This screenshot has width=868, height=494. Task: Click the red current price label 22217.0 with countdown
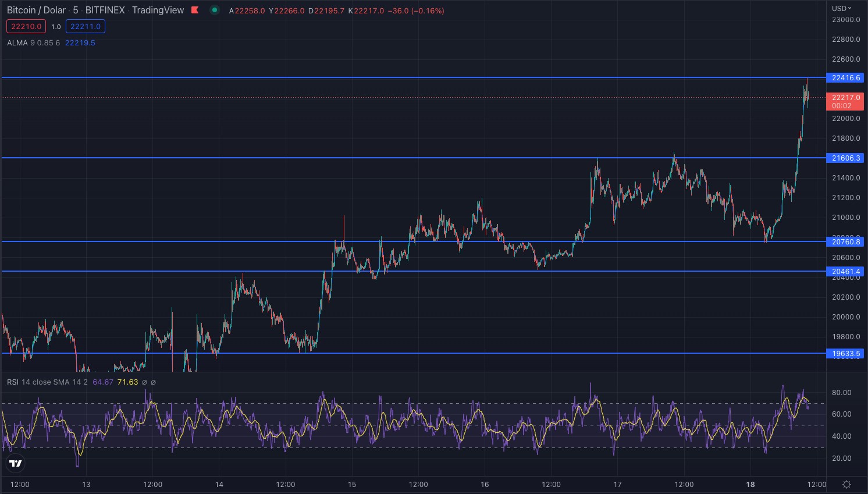coord(844,101)
